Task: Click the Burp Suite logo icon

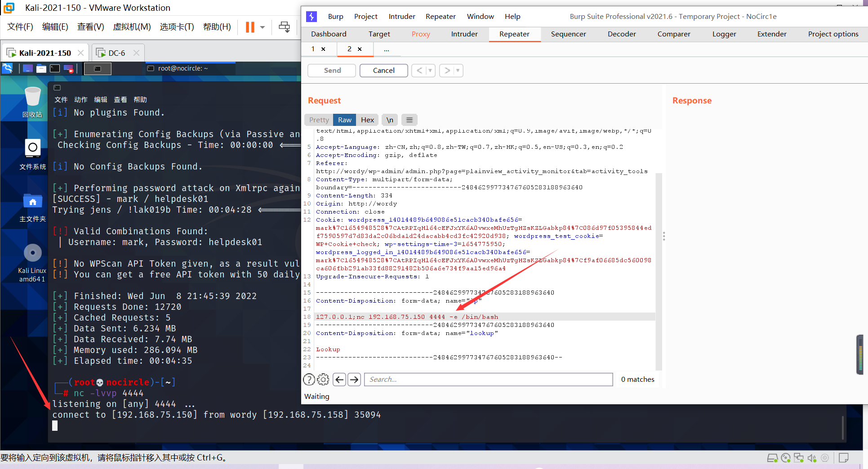Action: (x=312, y=17)
